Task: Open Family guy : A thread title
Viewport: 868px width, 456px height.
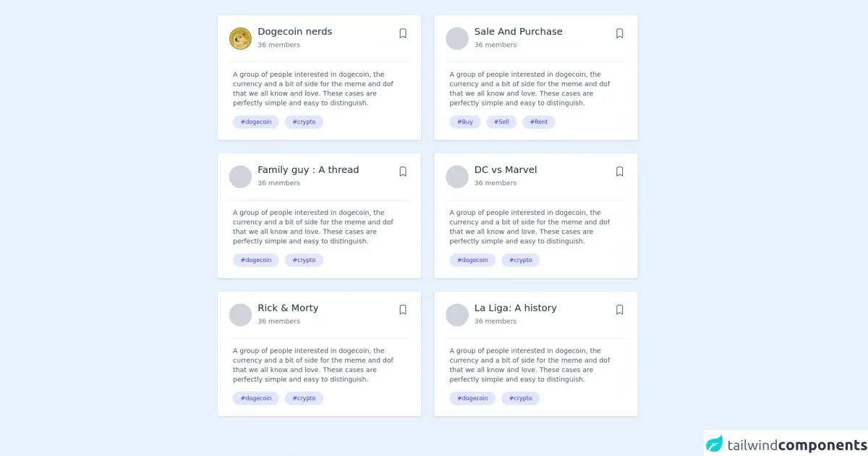Action: pyautogui.click(x=308, y=170)
